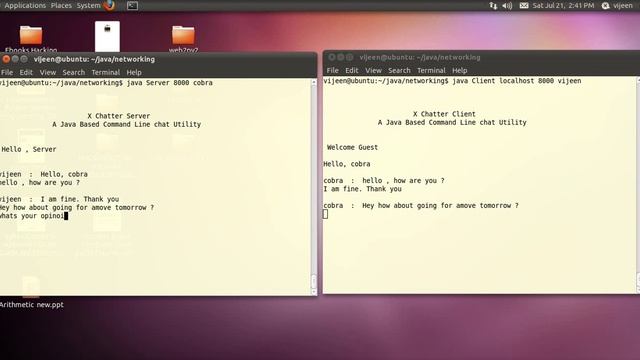Maximize the Client terminal window
640x360 pixels.
[349, 57]
